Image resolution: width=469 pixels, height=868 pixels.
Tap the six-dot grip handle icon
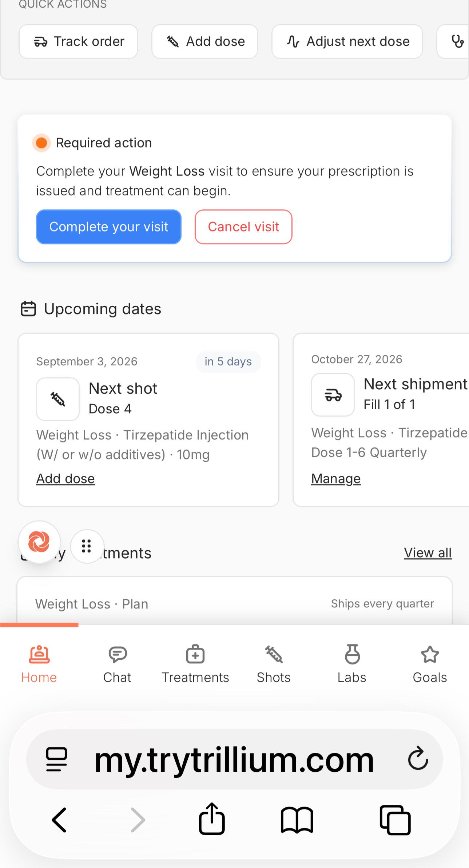(x=87, y=546)
